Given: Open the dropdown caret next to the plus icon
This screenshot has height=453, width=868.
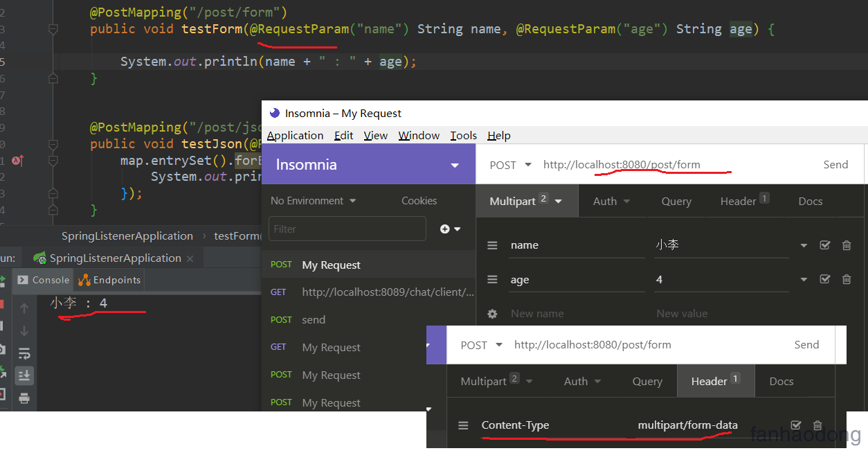Looking at the screenshot, I should (457, 229).
